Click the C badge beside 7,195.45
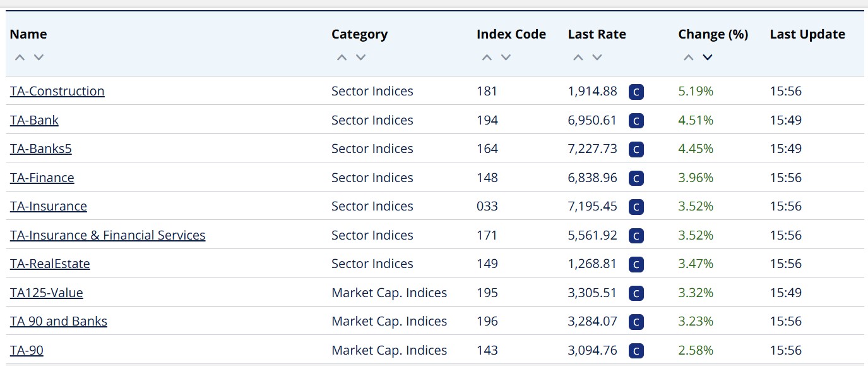The width and height of the screenshot is (868, 366). [x=636, y=207]
